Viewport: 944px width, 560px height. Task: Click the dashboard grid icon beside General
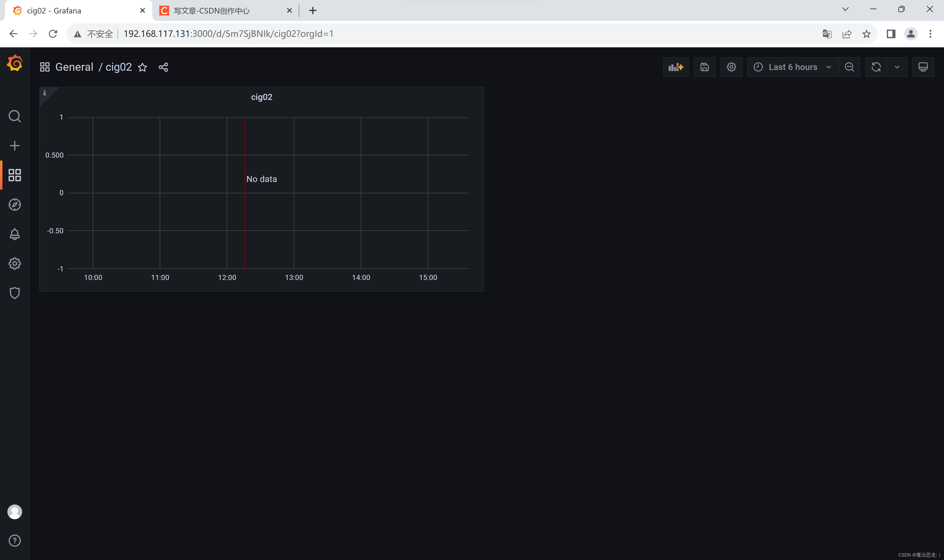45,67
